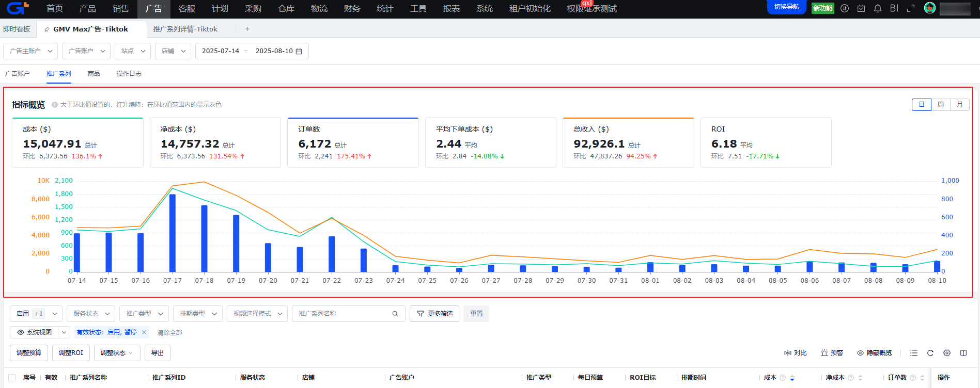Expand the 广告主账户 dropdown
This screenshot has height=388, width=980.
31,51
